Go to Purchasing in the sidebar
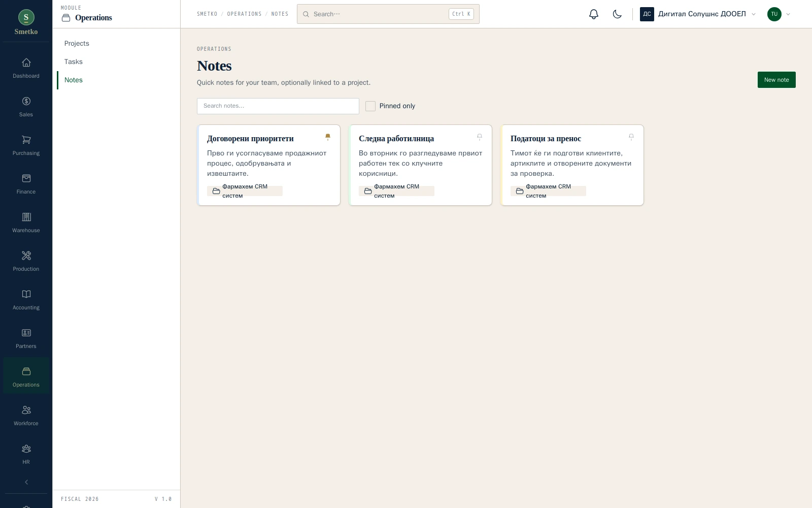 [26, 146]
